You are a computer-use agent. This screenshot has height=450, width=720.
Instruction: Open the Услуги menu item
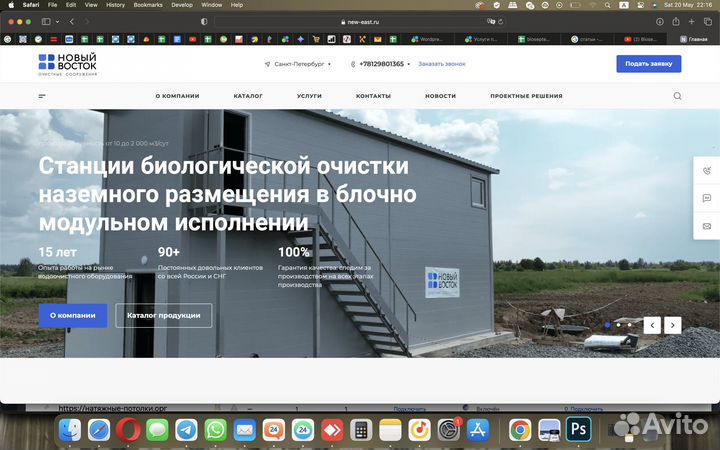[309, 96]
